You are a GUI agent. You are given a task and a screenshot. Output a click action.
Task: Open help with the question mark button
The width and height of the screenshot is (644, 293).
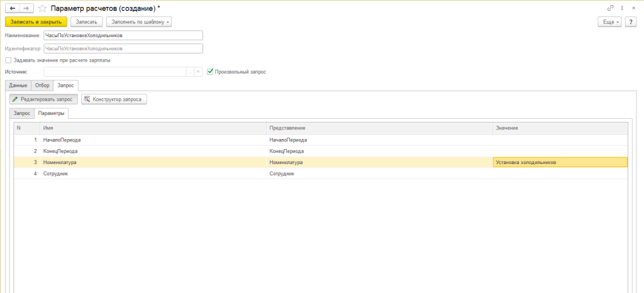(630, 22)
